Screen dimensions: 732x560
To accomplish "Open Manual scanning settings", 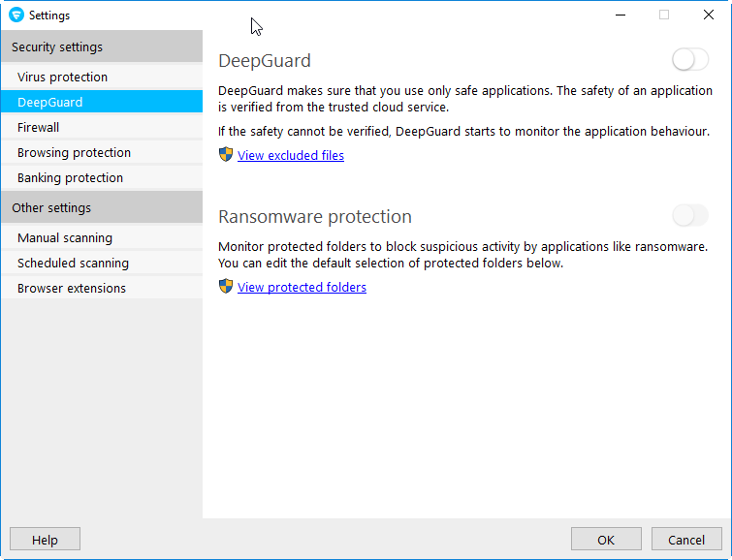I will [x=65, y=237].
